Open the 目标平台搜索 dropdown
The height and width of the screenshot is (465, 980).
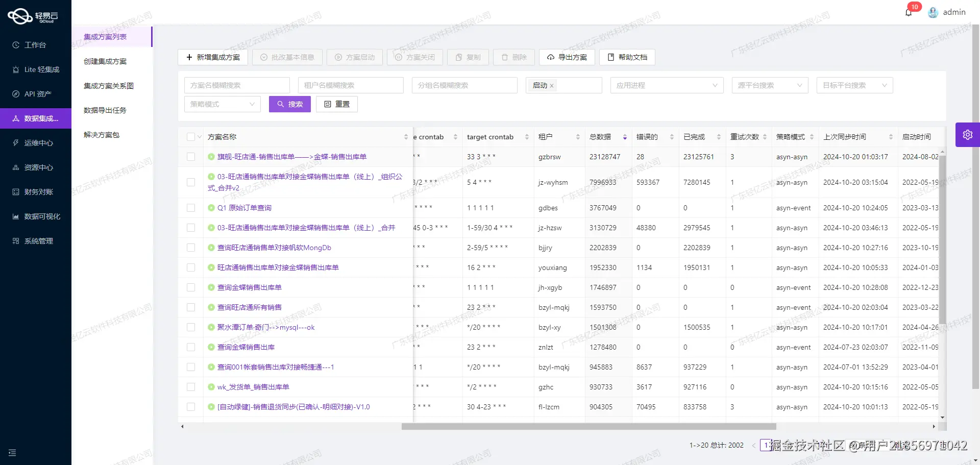click(855, 85)
